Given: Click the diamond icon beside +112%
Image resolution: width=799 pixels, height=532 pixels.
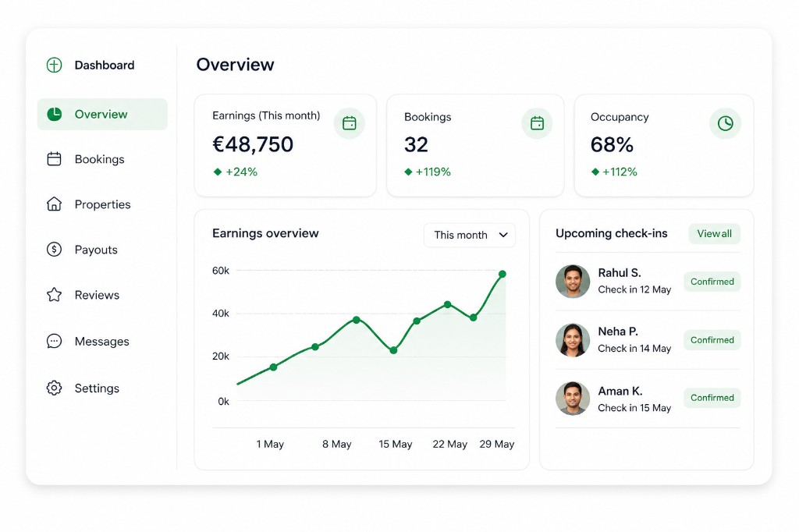Looking at the screenshot, I should tap(595, 172).
